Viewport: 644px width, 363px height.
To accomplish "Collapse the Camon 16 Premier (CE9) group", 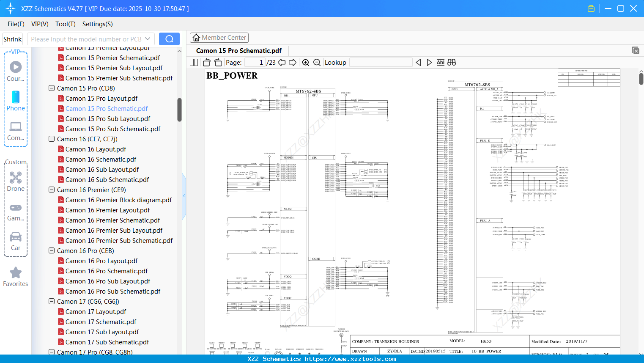I will click(x=51, y=190).
